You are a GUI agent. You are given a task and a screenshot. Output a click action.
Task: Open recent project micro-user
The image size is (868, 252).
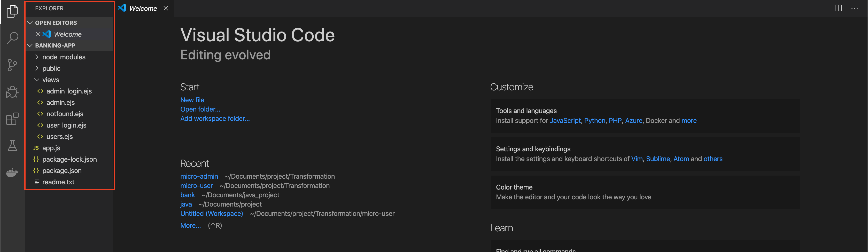pos(196,186)
